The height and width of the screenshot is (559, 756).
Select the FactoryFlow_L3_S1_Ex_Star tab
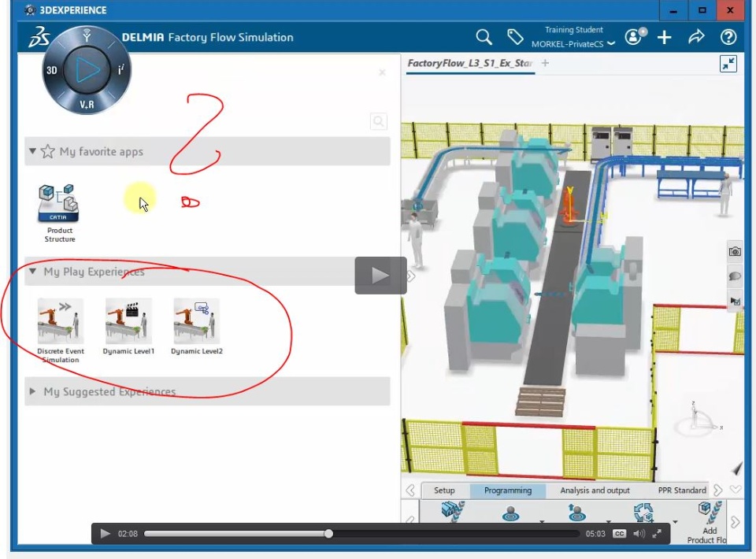point(469,63)
